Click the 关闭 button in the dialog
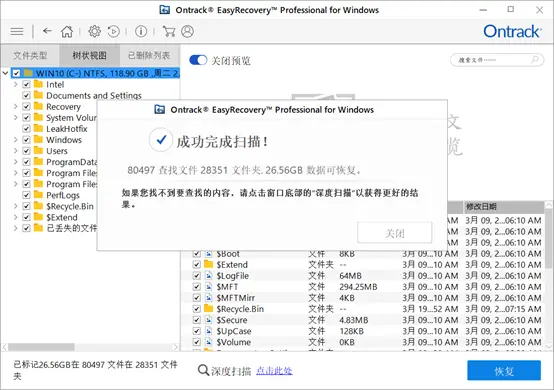Viewport: 554px width, 390px height. click(394, 233)
